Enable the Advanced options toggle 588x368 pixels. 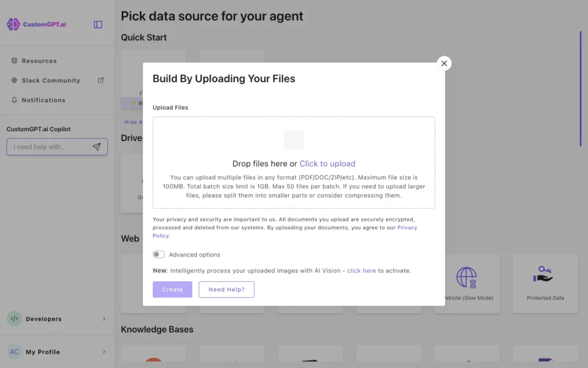tap(158, 254)
